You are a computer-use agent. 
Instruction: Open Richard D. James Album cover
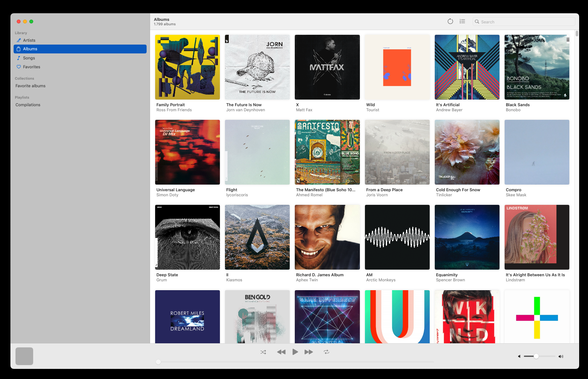327,237
